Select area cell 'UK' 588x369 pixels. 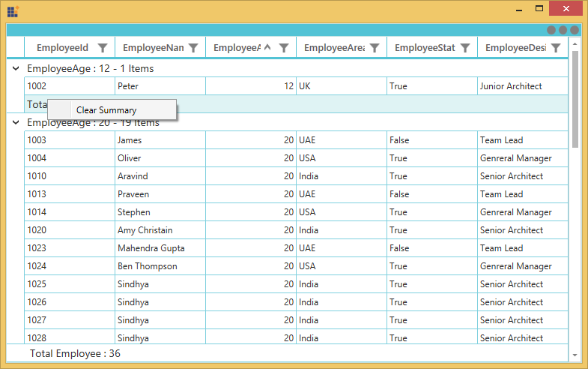pyautogui.click(x=342, y=86)
